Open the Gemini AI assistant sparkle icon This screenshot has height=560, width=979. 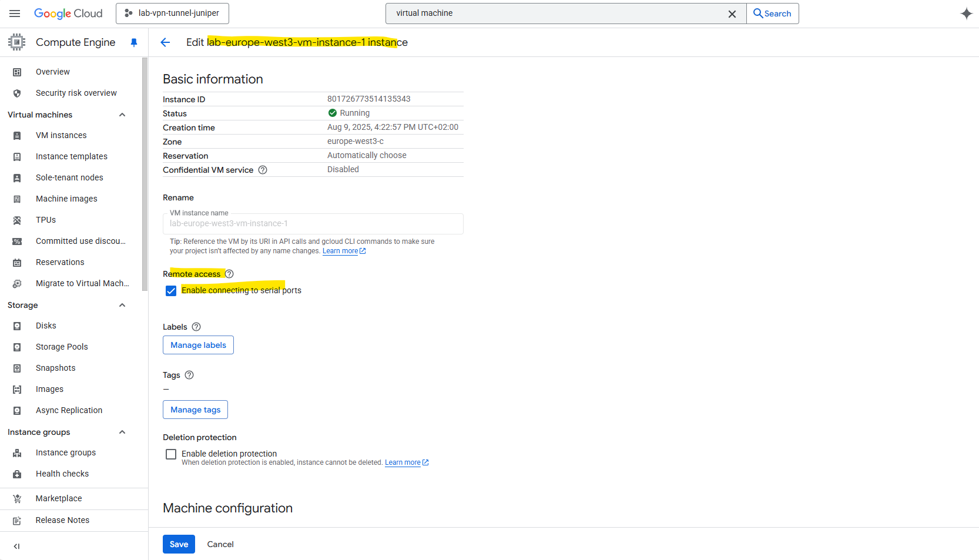pos(966,14)
